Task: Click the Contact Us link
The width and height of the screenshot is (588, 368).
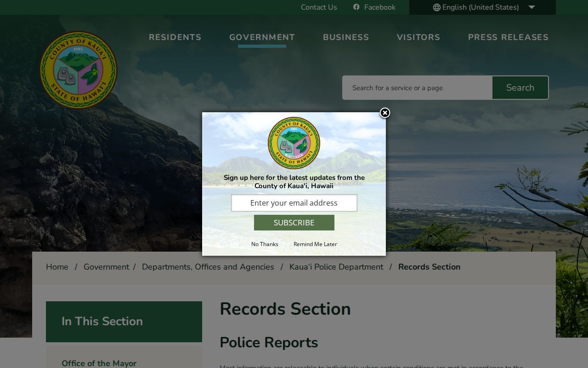Action: click(x=319, y=7)
